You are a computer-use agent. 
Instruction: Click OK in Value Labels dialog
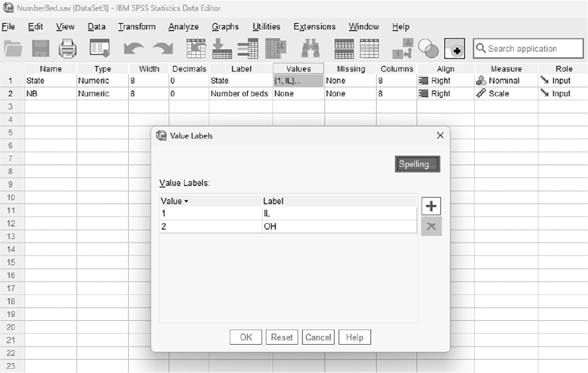(246, 337)
